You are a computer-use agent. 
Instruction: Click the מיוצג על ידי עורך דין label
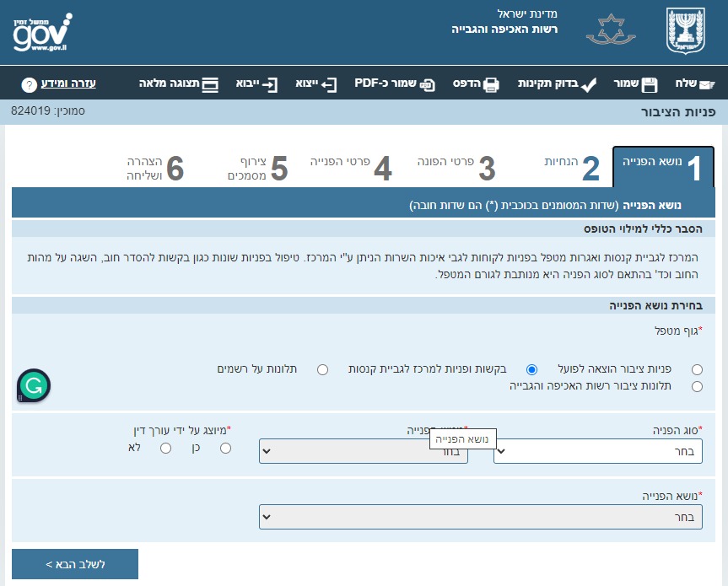pyautogui.click(x=182, y=430)
